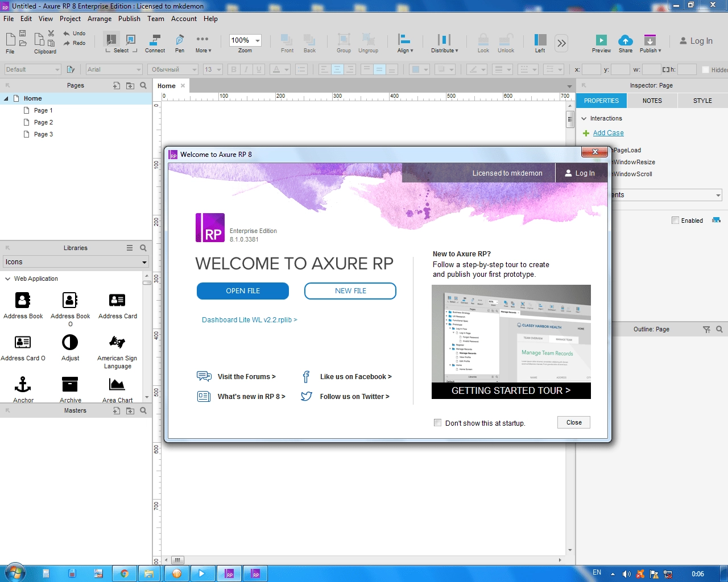Select the American Sign Language icon widget
Viewport: 728px width, 582px height.
tap(117, 342)
